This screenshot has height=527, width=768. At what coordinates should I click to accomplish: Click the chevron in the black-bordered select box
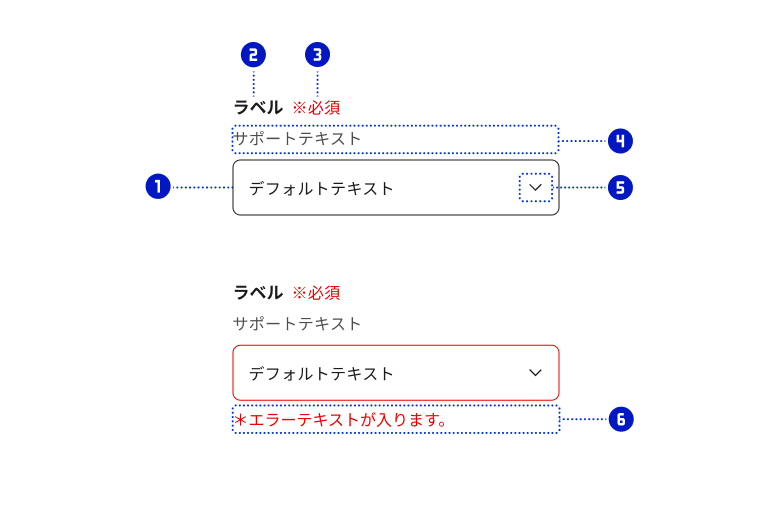click(536, 187)
